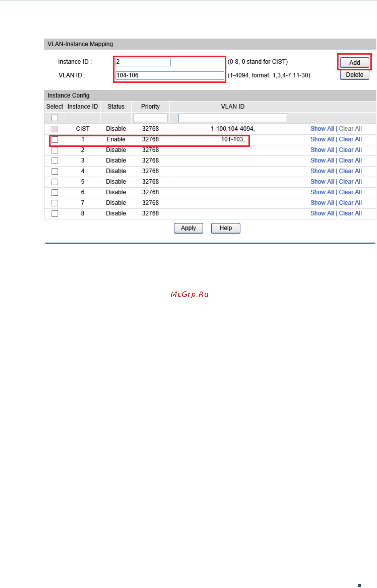Clear All VLANs for instance 3
This screenshot has height=588, width=377.
pos(350,160)
